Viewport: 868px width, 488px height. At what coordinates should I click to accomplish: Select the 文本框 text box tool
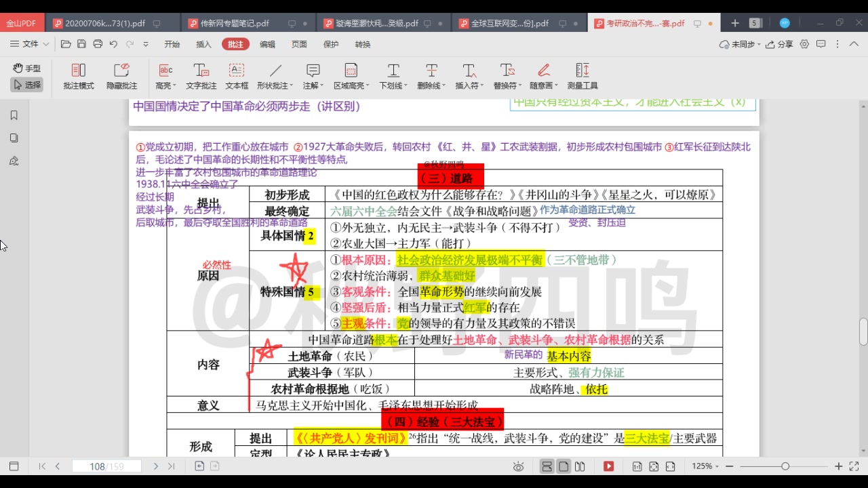[237, 77]
